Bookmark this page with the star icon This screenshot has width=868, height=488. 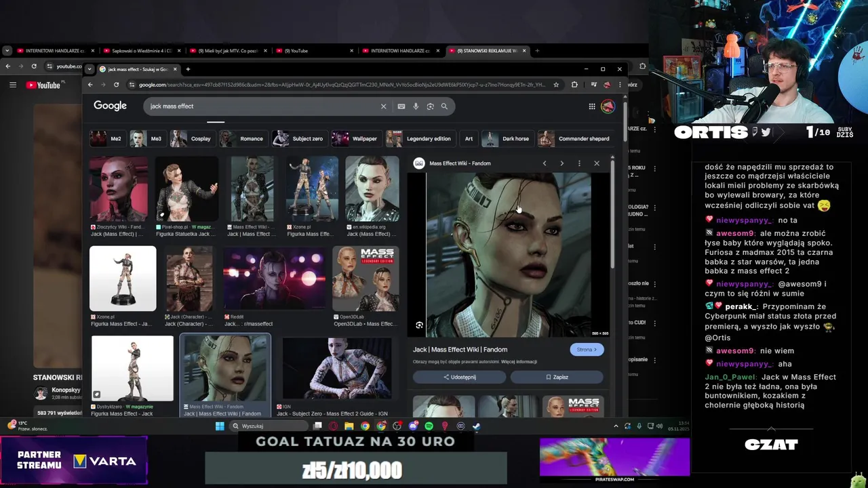coord(556,85)
